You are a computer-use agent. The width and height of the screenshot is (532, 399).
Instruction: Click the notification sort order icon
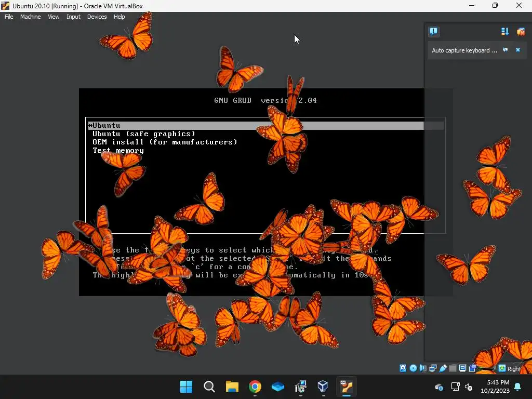[505, 32]
